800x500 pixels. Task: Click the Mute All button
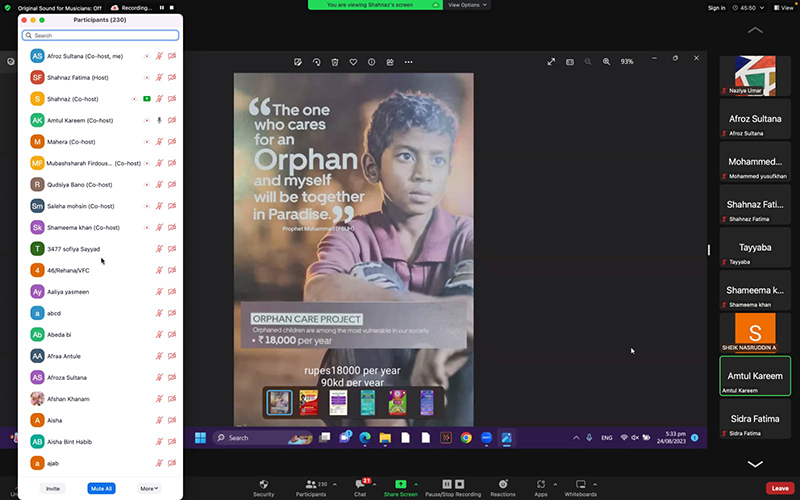pos(101,488)
